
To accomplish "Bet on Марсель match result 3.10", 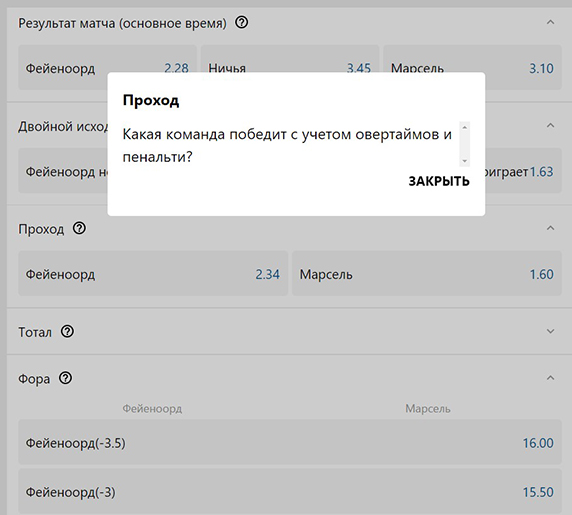I will 472,67.
